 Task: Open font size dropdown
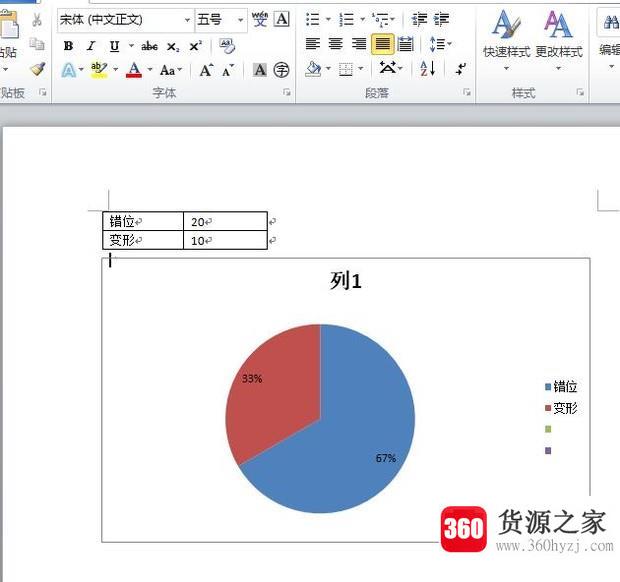pos(240,20)
